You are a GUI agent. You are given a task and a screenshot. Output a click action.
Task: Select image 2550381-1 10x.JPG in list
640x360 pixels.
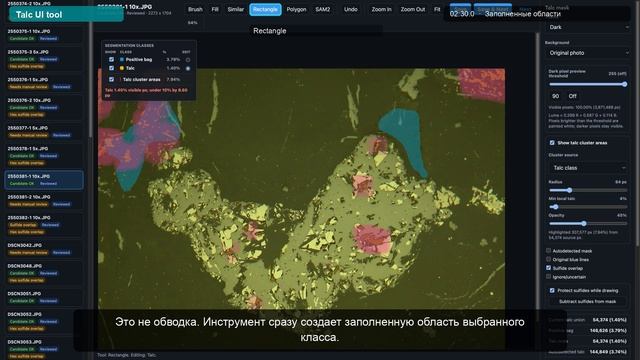pos(44,180)
